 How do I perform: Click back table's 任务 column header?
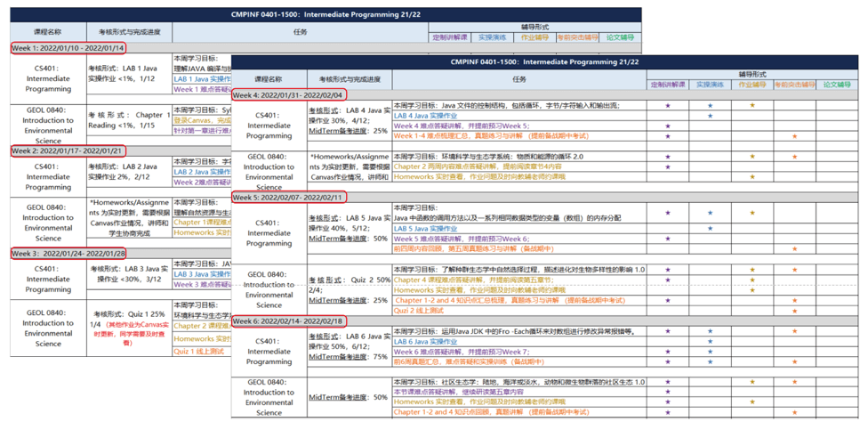pyautogui.click(x=300, y=32)
